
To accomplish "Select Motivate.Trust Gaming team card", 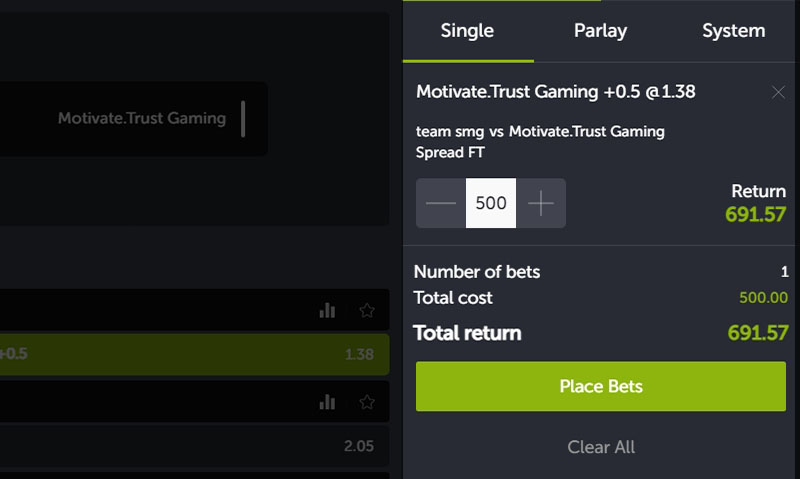I will click(x=134, y=119).
